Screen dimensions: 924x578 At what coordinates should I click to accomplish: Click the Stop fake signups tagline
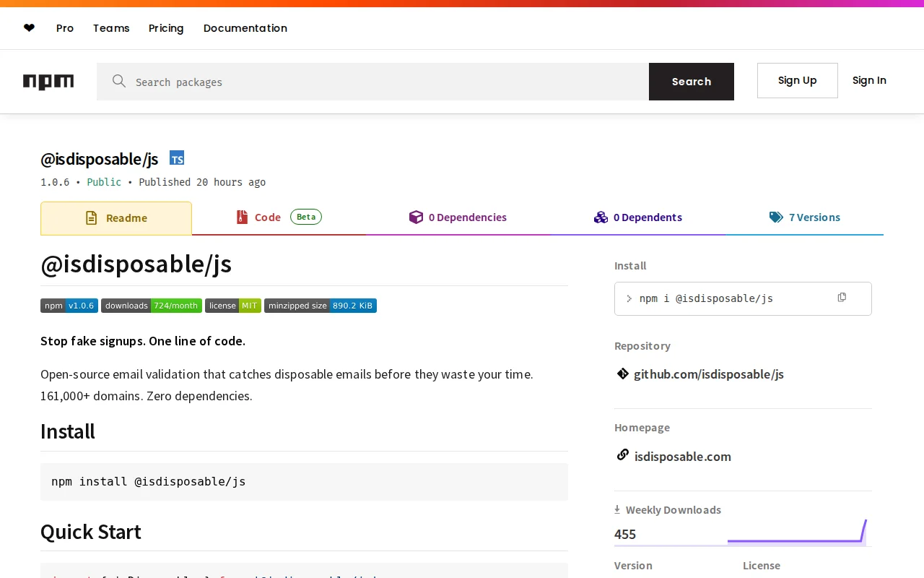pyautogui.click(x=143, y=341)
